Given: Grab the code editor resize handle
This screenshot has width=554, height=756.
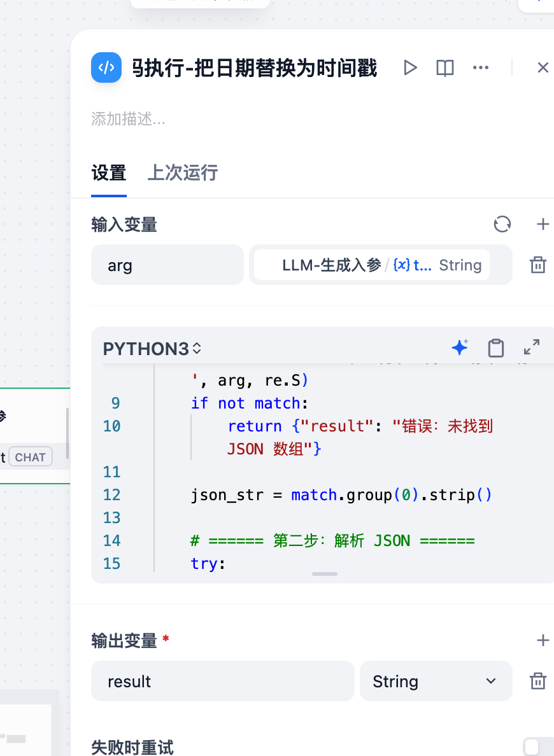Looking at the screenshot, I should point(324,574).
